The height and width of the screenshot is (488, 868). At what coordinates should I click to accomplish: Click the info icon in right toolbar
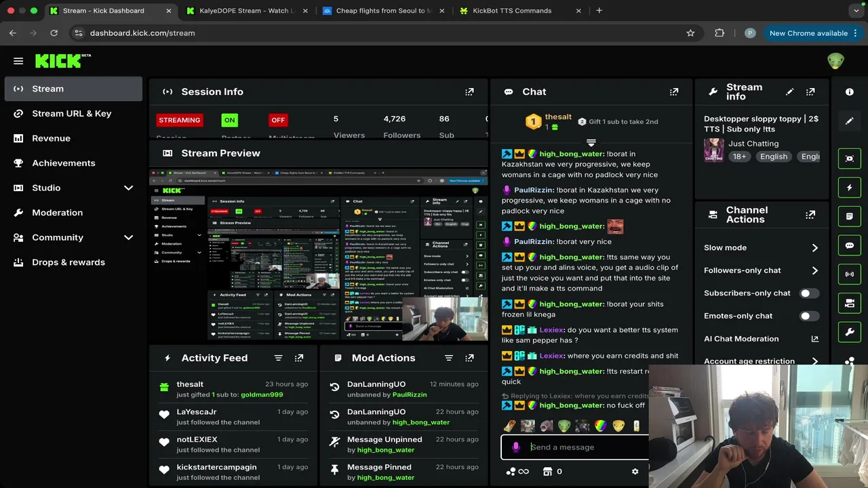click(x=850, y=91)
